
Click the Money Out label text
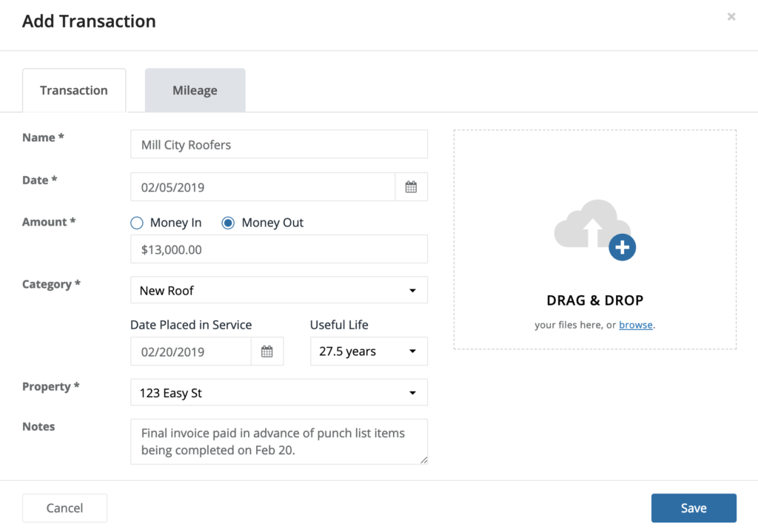click(x=272, y=223)
